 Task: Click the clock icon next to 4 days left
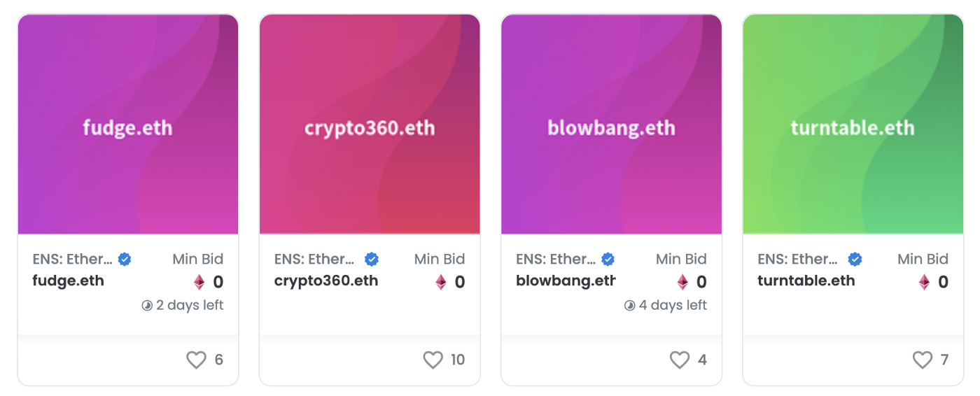(x=629, y=306)
